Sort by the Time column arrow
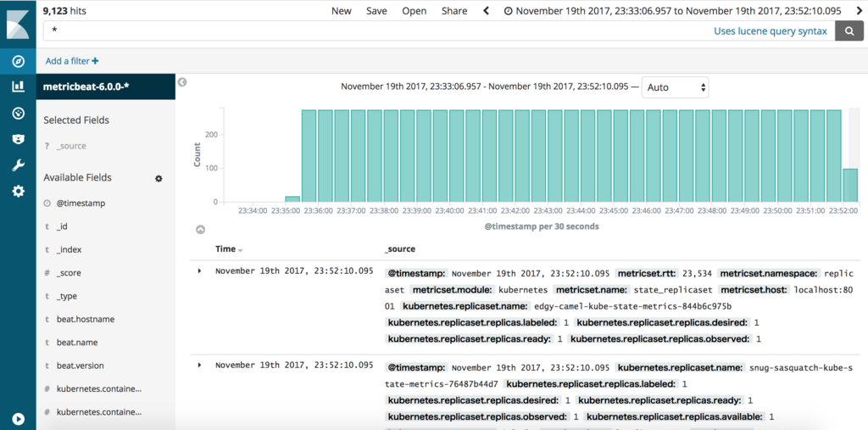 tap(240, 250)
